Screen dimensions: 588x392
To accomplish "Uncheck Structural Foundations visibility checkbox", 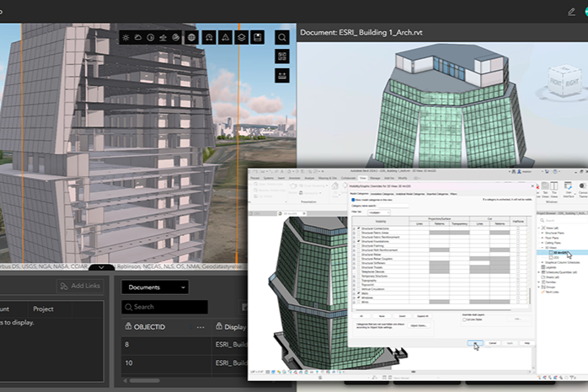I will [x=359, y=241].
